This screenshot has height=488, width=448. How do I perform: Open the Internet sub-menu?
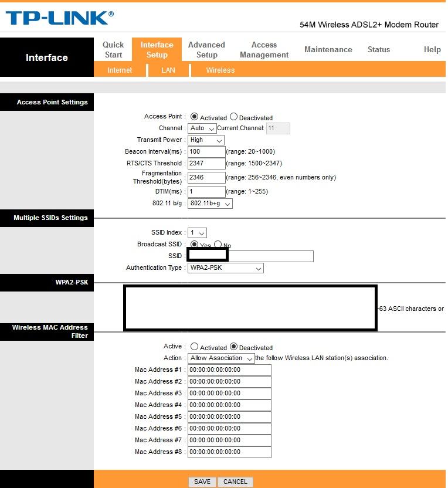pos(120,70)
